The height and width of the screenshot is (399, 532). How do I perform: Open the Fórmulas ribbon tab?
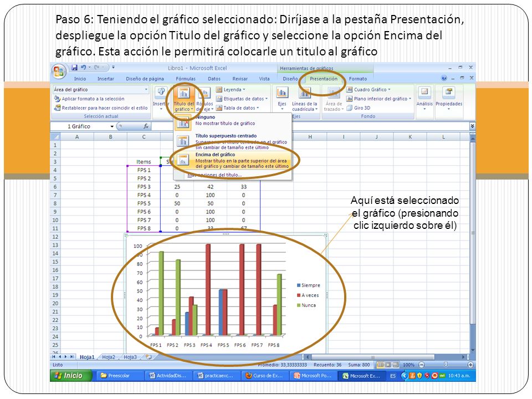point(186,79)
